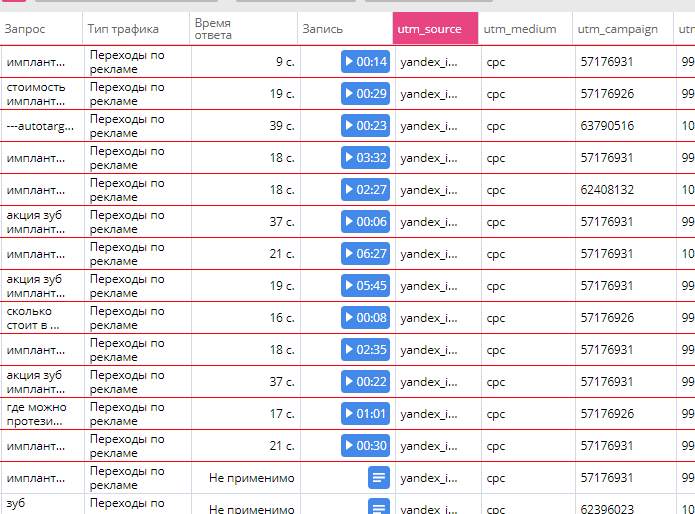The width and height of the screenshot is (695, 514).
Task: Select the 16 с. response time cell
Action: pos(246,318)
